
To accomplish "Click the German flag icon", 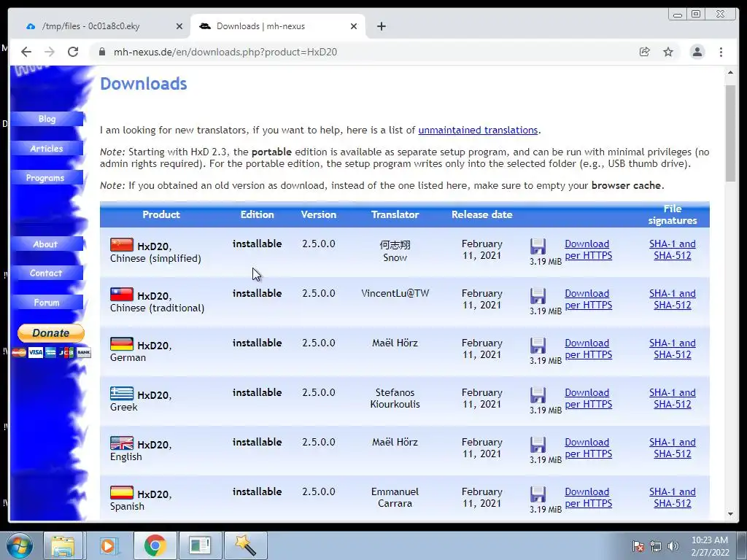I will [122, 344].
